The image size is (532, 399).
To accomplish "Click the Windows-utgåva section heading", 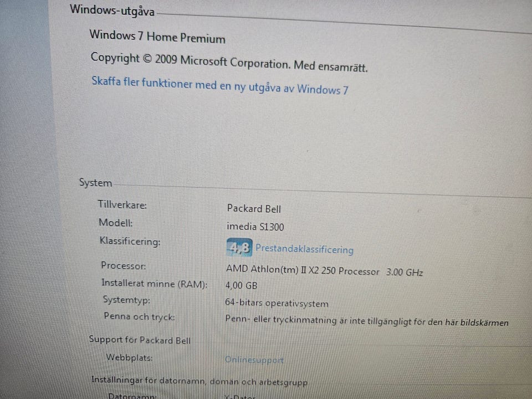I will click(x=112, y=10).
